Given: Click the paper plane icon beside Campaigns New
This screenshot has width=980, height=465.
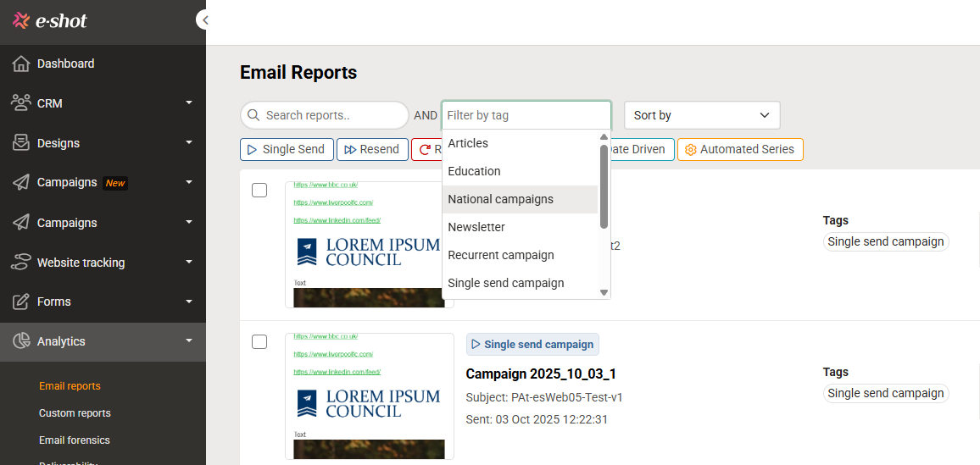Looking at the screenshot, I should point(21,182).
